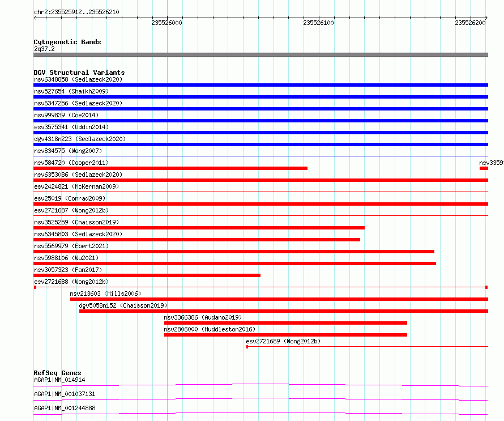The height and width of the screenshot is (421, 504).
Task: Open transcript AGAP1|NM_014914
Action: [59, 380]
